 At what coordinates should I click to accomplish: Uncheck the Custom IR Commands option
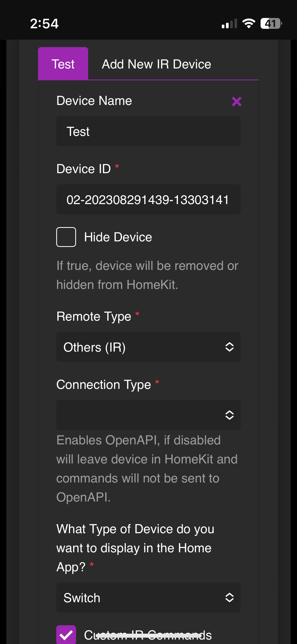[66, 634]
